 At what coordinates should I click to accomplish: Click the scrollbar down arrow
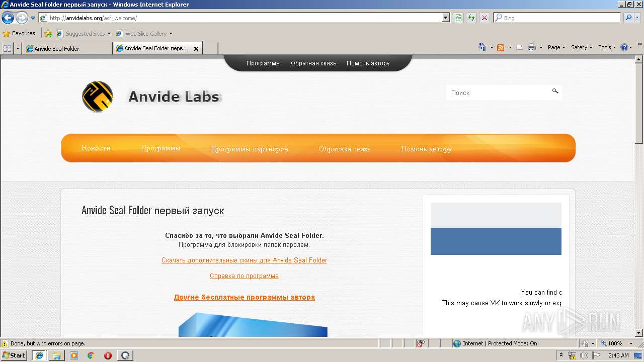(639, 333)
